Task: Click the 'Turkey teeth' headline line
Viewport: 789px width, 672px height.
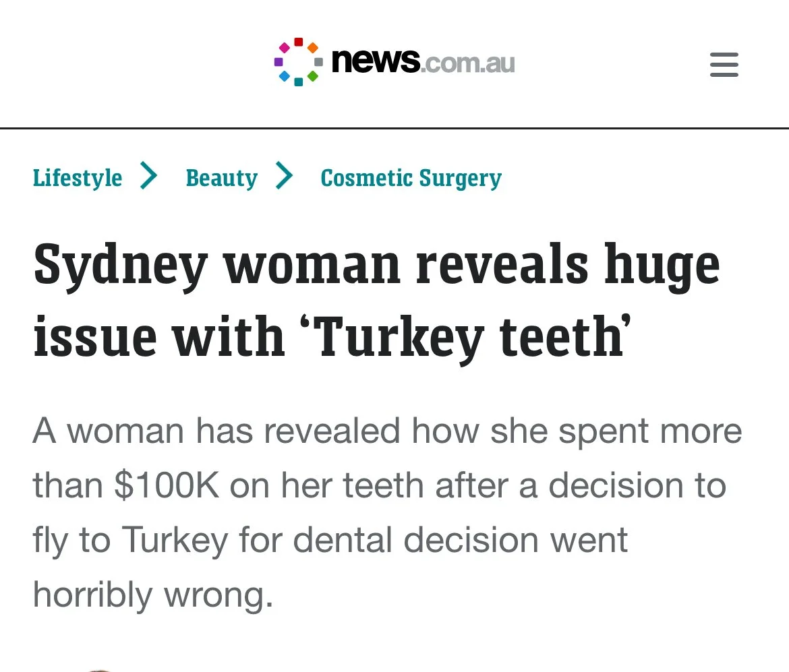Action: [x=332, y=336]
